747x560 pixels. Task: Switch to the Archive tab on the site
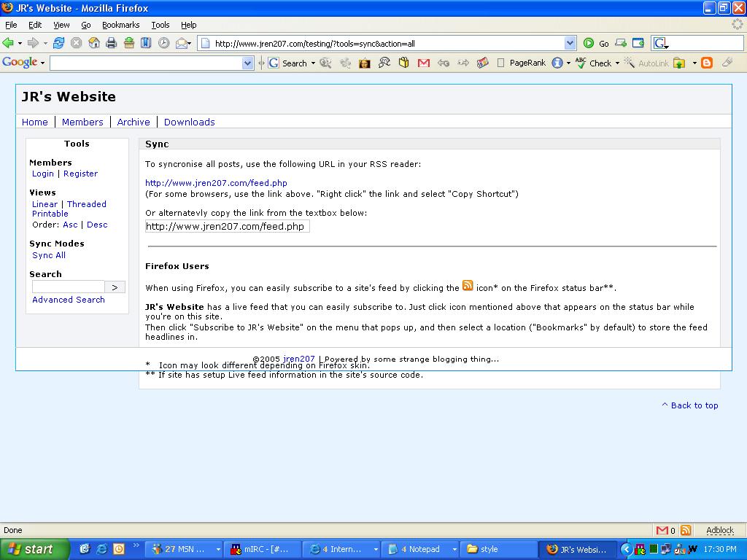[x=133, y=122]
